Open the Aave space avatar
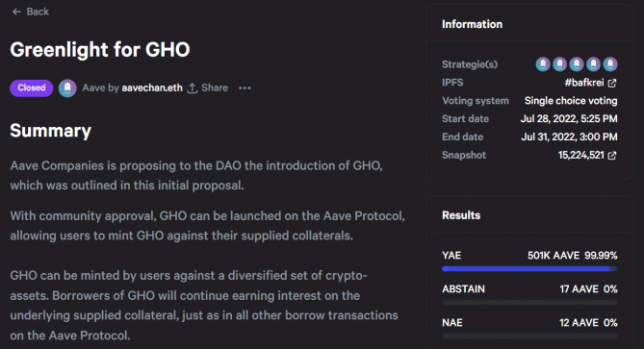644x349 pixels. click(x=67, y=88)
